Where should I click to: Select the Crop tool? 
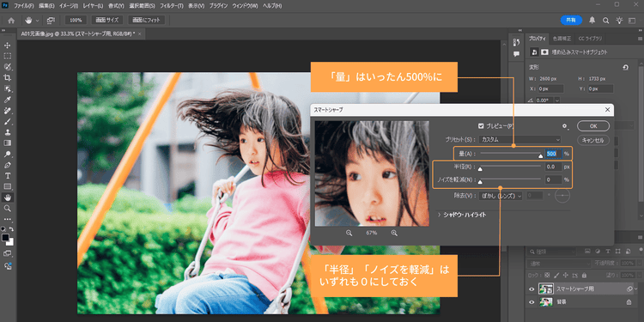click(8, 77)
